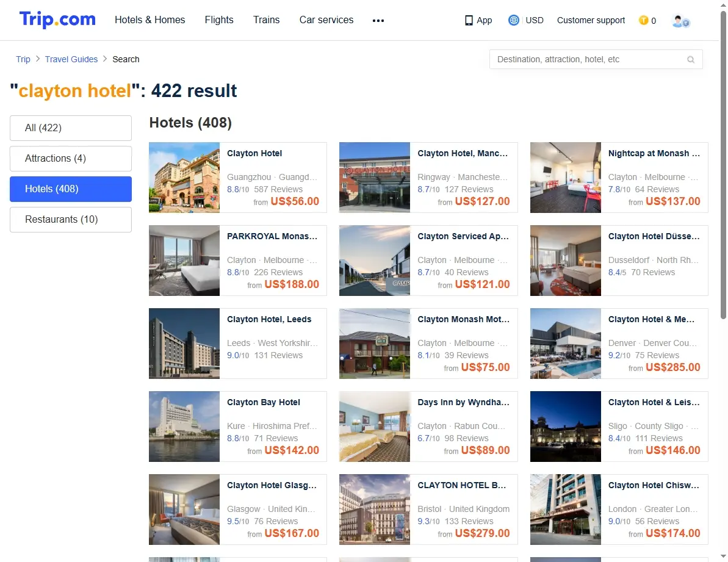Screen dimensions: 728x562
Task: Click 131 Reviews for Leeds hotel
Action: point(278,356)
